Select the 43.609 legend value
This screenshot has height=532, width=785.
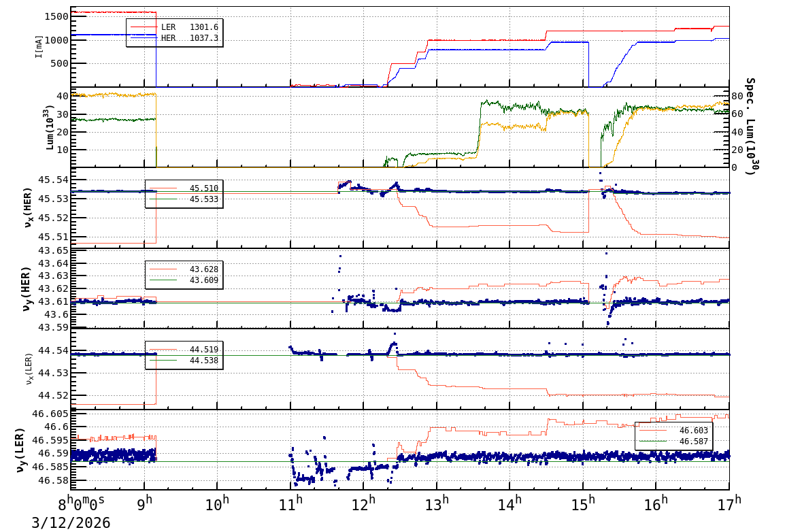(204, 280)
